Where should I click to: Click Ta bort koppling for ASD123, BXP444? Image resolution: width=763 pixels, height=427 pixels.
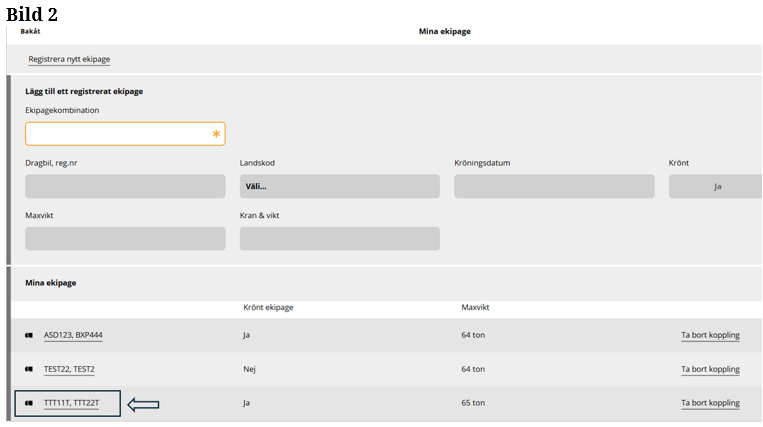[710, 336]
